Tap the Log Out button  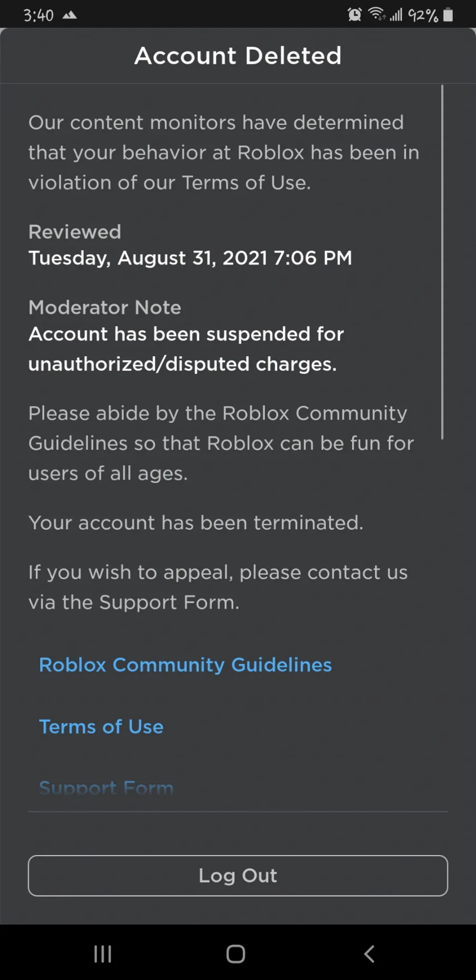click(x=237, y=876)
